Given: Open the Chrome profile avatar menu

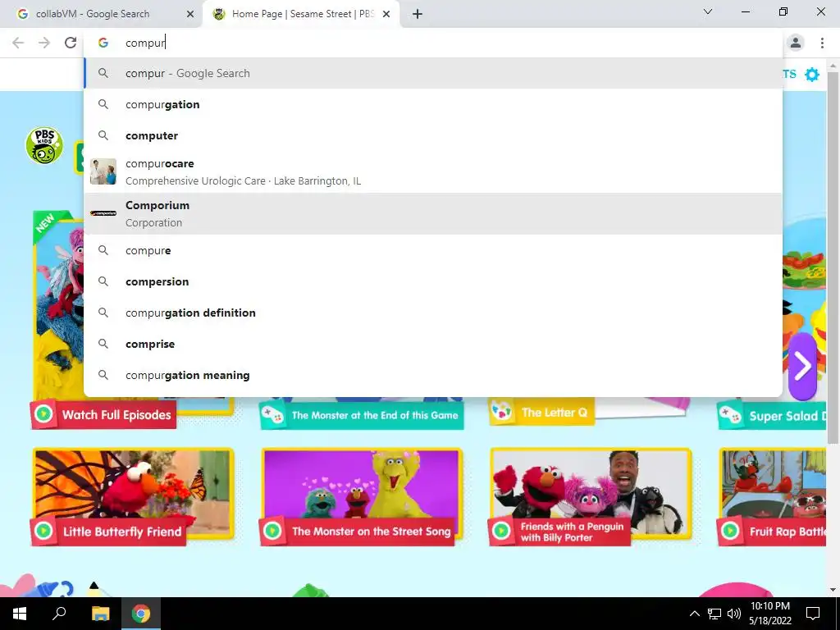Looking at the screenshot, I should click(796, 43).
